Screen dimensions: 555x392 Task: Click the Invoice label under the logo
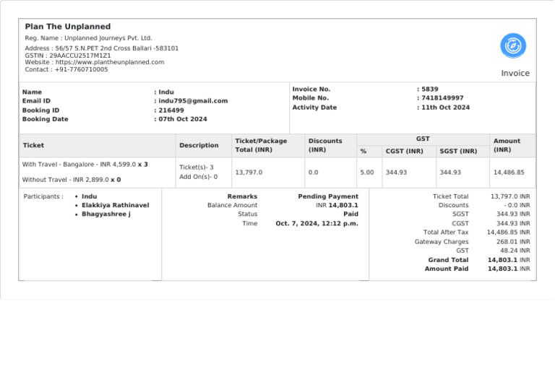[x=515, y=73]
